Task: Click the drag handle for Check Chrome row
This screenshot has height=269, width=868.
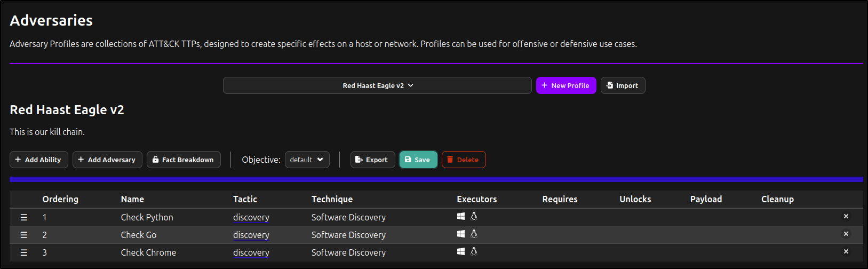Action: pyautogui.click(x=24, y=252)
